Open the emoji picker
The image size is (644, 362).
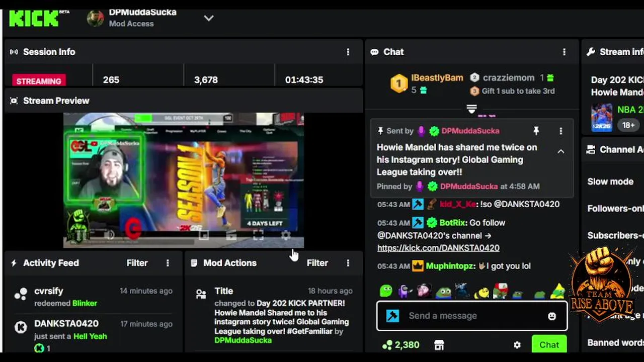coord(552,316)
